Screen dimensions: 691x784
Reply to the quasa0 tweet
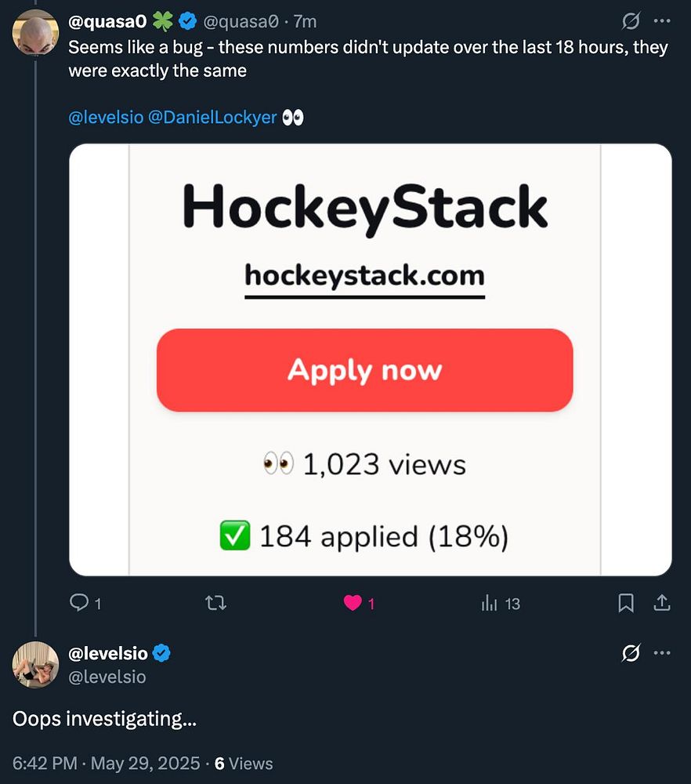tap(80, 602)
